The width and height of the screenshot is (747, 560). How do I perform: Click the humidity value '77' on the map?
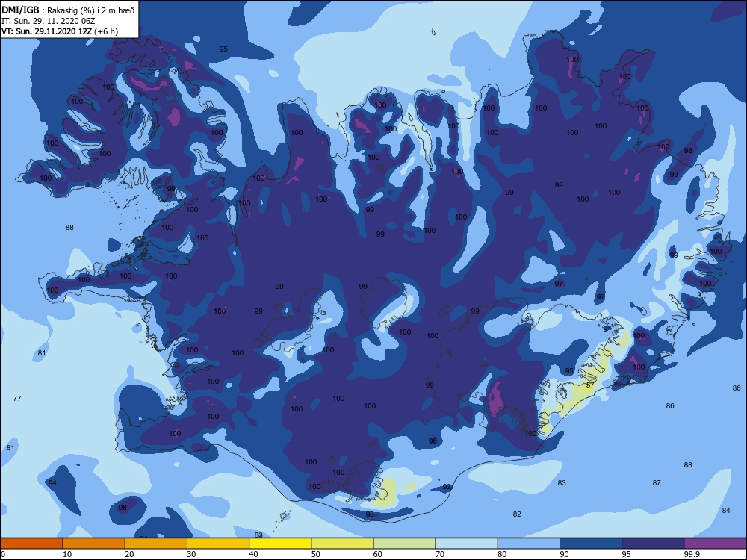[17, 398]
